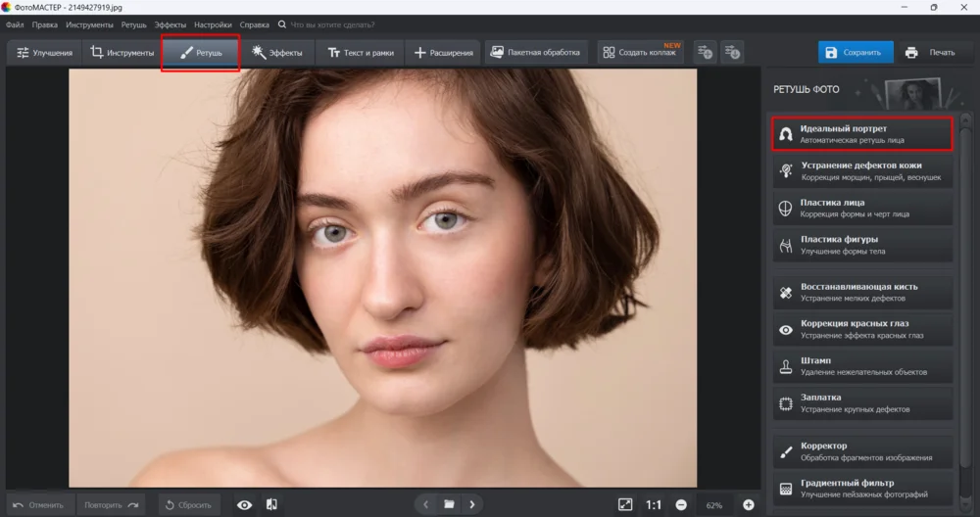Select the Заплатка patch tool
Screen dimensions: 980x517
[x=861, y=402]
